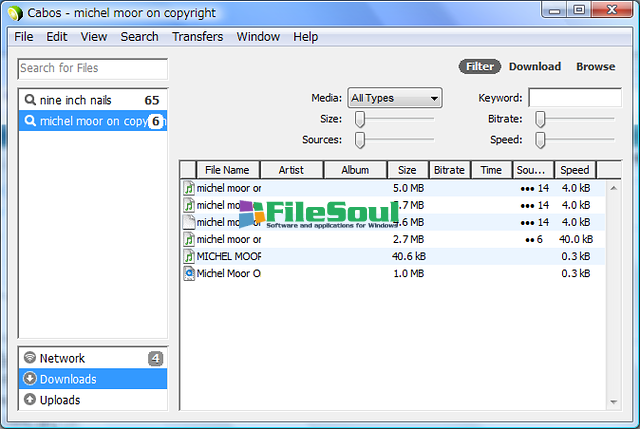Click magnifier icon beside michel moor search

tap(30, 121)
